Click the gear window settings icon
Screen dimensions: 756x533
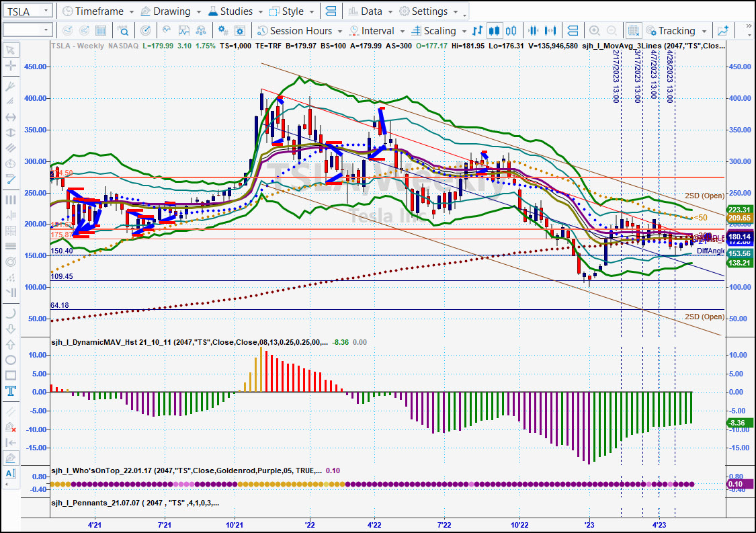click(x=240, y=31)
